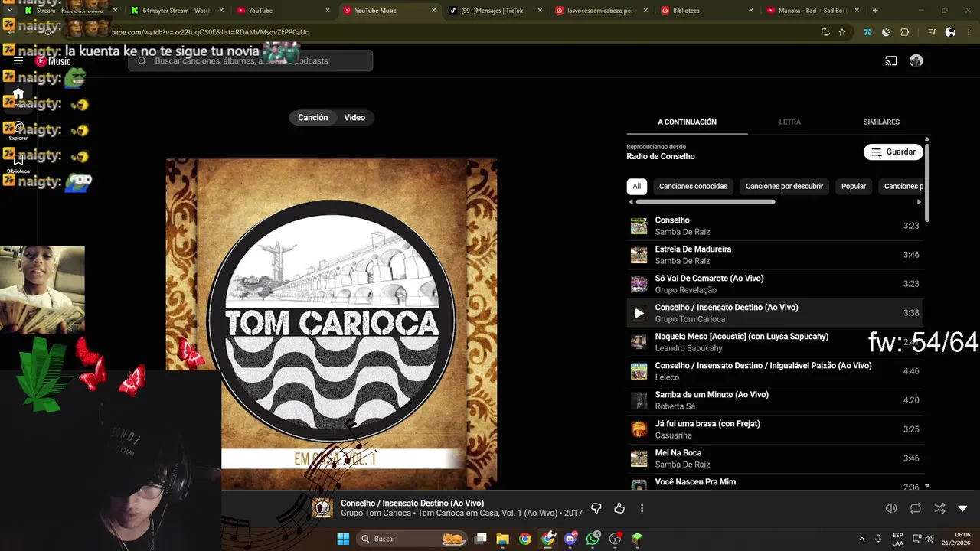The width and height of the screenshot is (980, 551).
Task: Switch to the LETRA tab
Action: pos(789,122)
